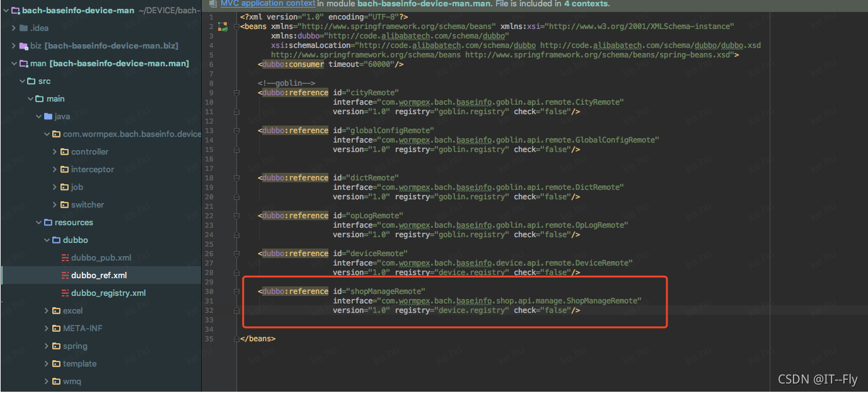Click the context icon beside MVC application context
The image size is (868, 393).
(x=213, y=4)
